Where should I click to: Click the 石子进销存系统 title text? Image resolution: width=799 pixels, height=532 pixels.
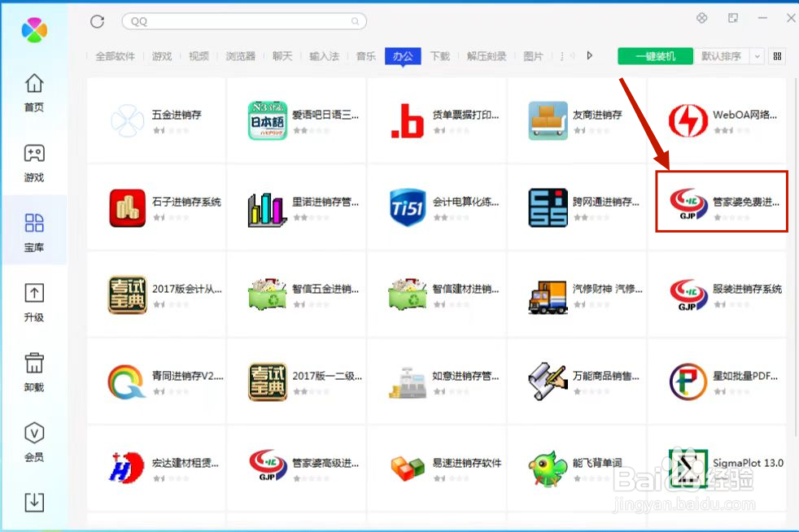point(186,202)
